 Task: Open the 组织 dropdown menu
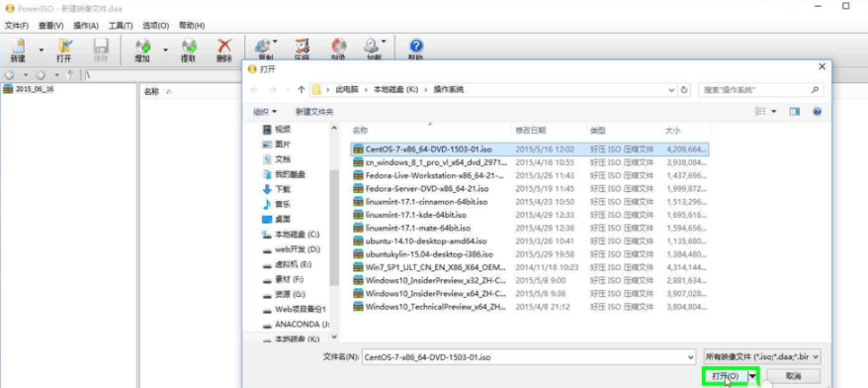click(x=265, y=112)
